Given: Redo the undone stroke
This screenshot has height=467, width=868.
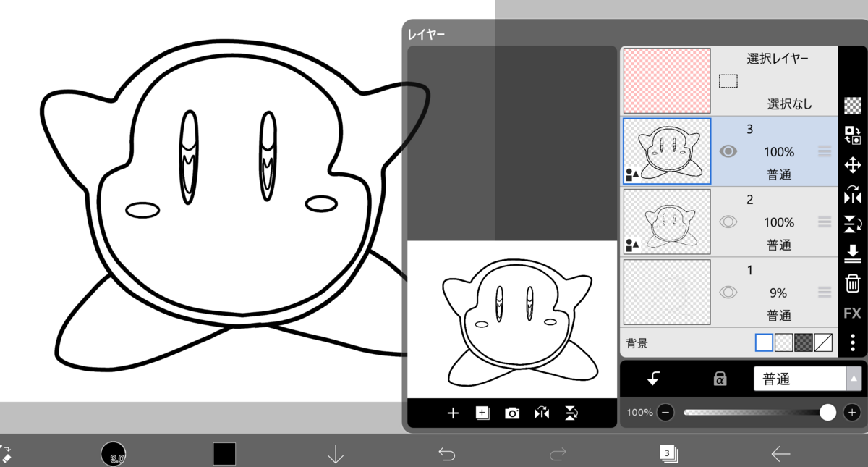Looking at the screenshot, I should (558, 454).
